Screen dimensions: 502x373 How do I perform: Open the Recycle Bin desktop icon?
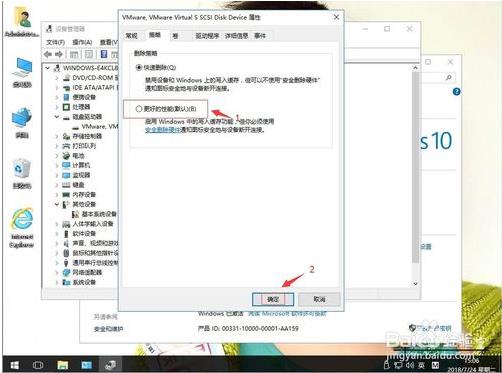[22, 174]
